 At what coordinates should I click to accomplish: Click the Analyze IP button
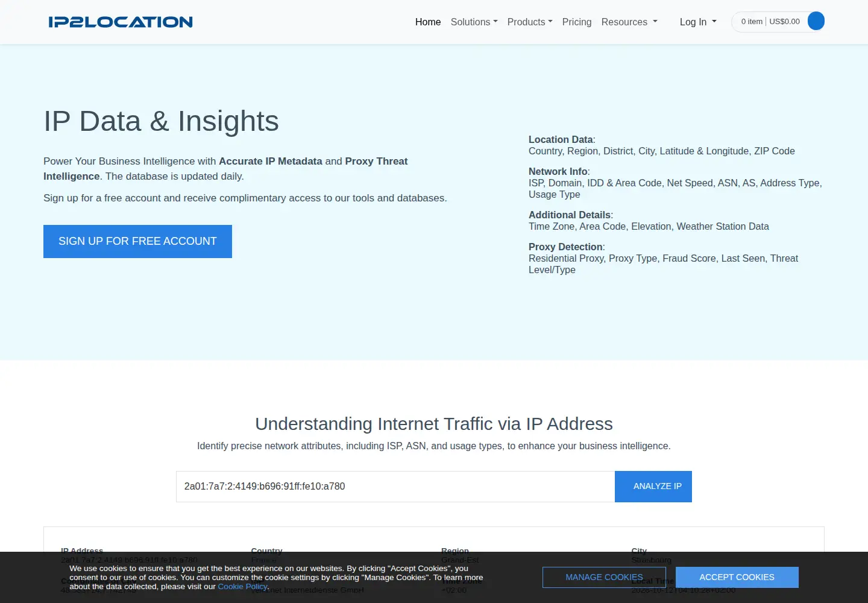pos(653,487)
